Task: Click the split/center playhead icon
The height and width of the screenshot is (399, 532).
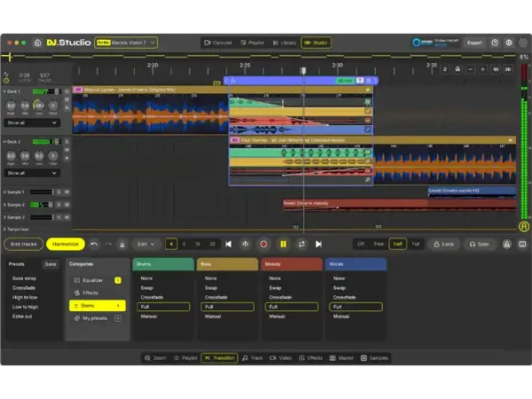Action: (x=246, y=244)
